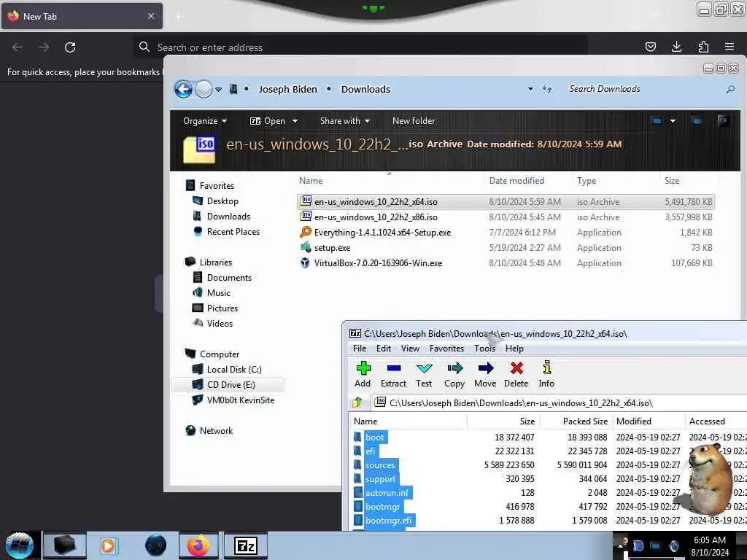Sort Explorer files by Size column

672,181
